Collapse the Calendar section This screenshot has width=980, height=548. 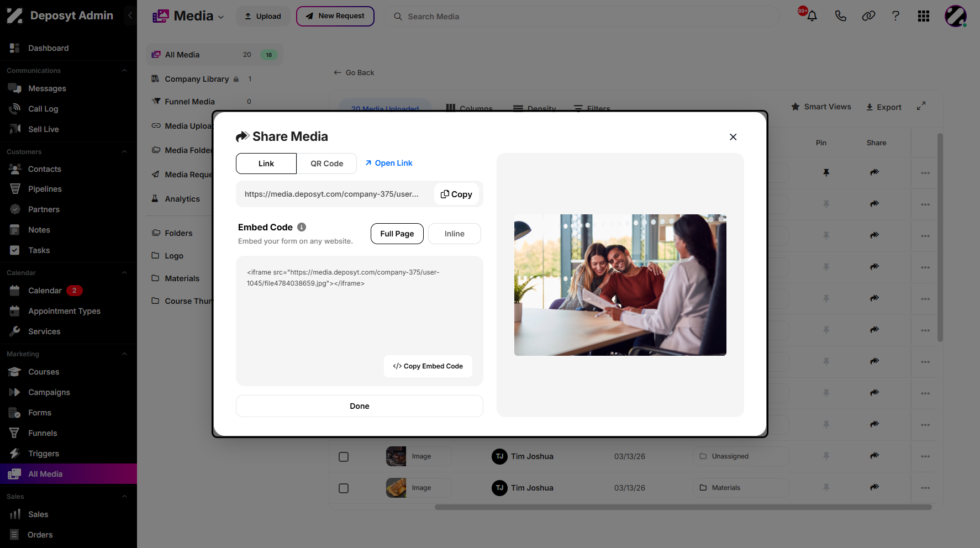pos(124,273)
